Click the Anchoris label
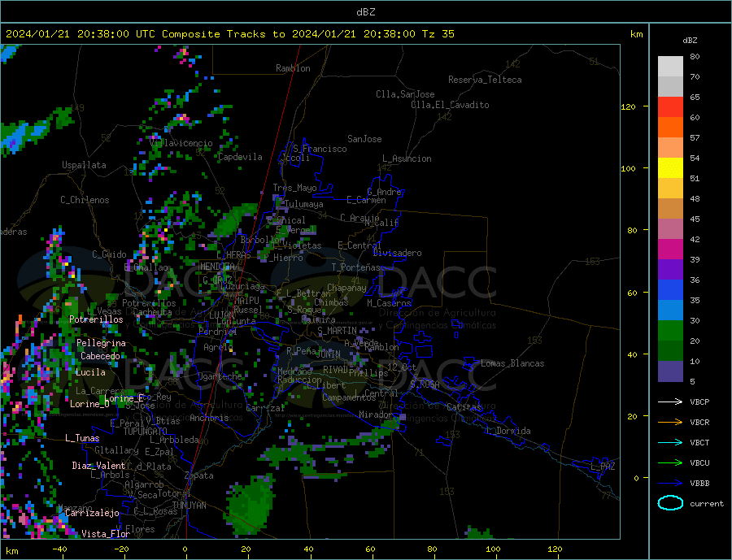 pyautogui.click(x=209, y=418)
